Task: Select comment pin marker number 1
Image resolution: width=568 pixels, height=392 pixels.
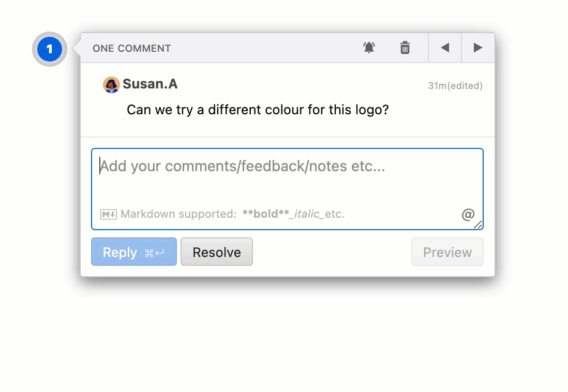Action: (49, 49)
